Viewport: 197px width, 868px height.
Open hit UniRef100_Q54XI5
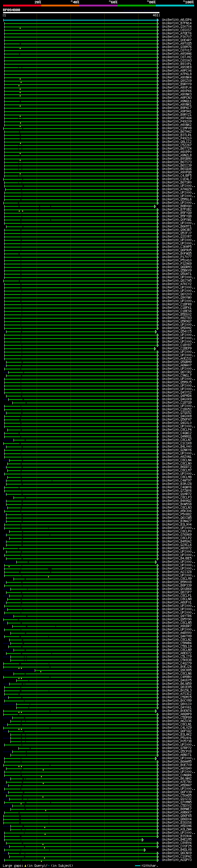tap(176, 332)
